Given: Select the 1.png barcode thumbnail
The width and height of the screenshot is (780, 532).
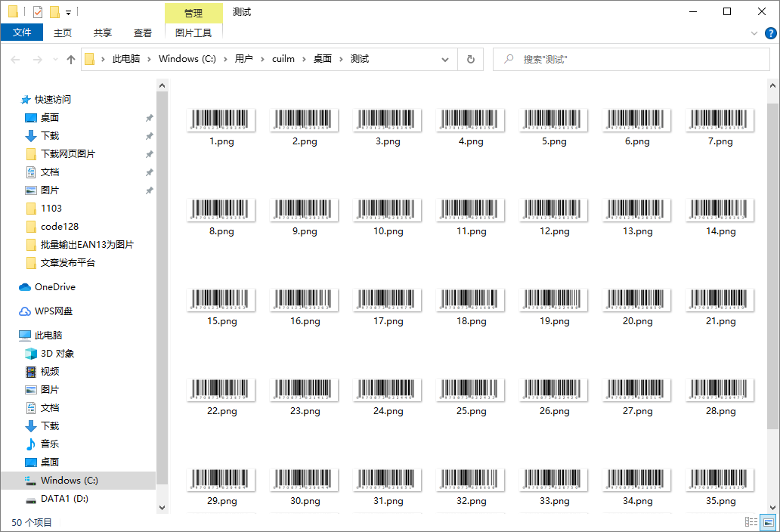Looking at the screenshot, I should pyautogui.click(x=221, y=120).
